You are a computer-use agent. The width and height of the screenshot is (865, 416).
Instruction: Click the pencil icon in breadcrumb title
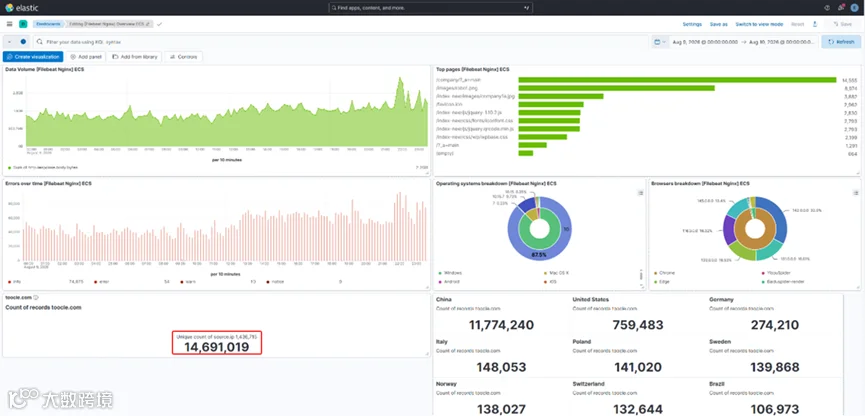coord(147,24)
